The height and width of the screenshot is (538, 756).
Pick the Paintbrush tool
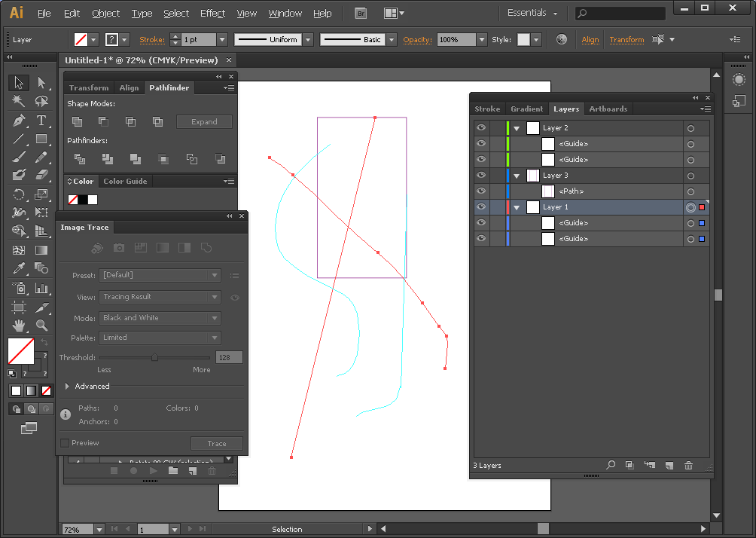tap(19, 157)
